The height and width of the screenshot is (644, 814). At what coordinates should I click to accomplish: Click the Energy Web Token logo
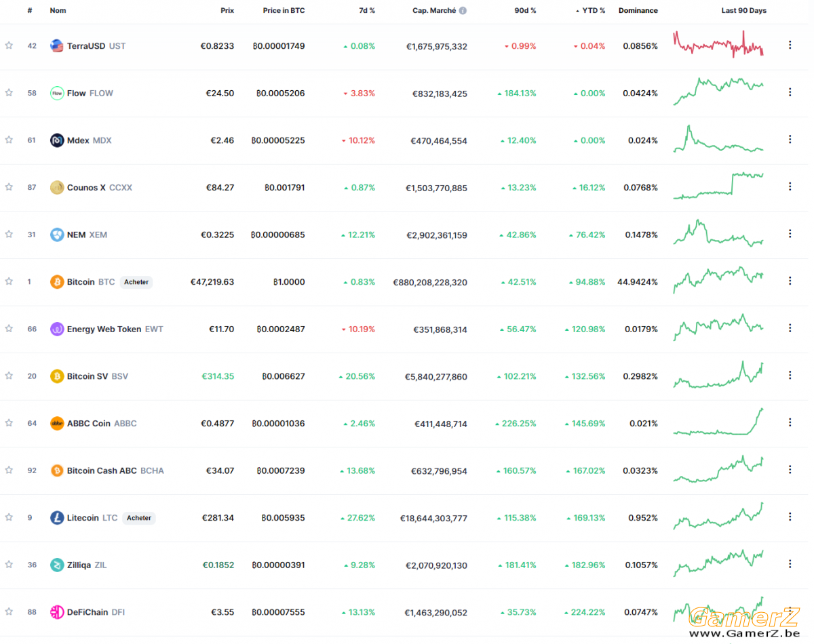click(57, 329)
